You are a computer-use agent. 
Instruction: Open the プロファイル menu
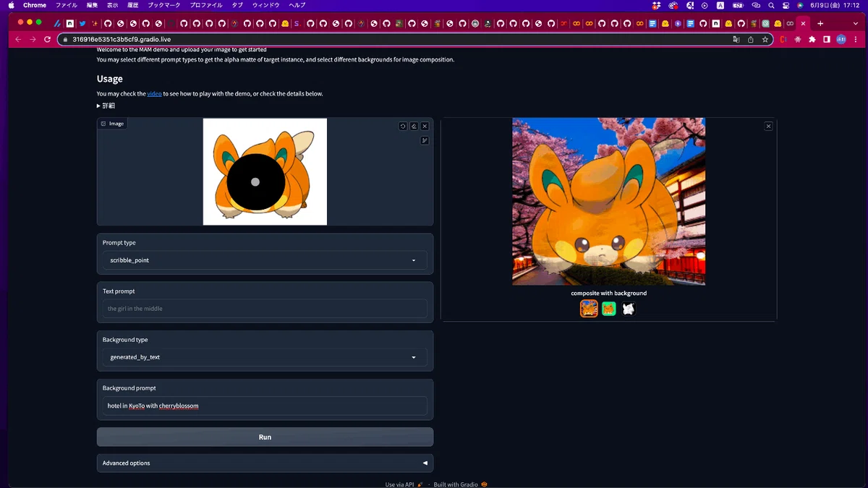tap(206, 5)
